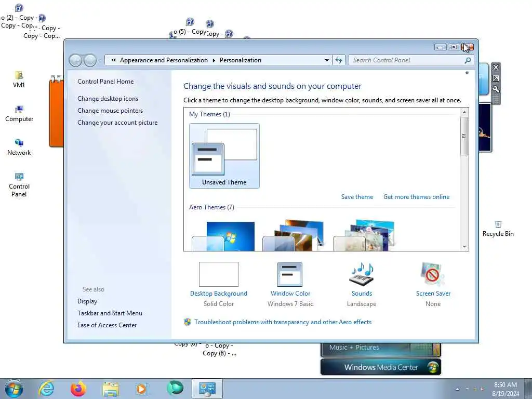Select the Computer desktop icon
Viewport: 532px width, 399px height.
click(x=19, y=114)
